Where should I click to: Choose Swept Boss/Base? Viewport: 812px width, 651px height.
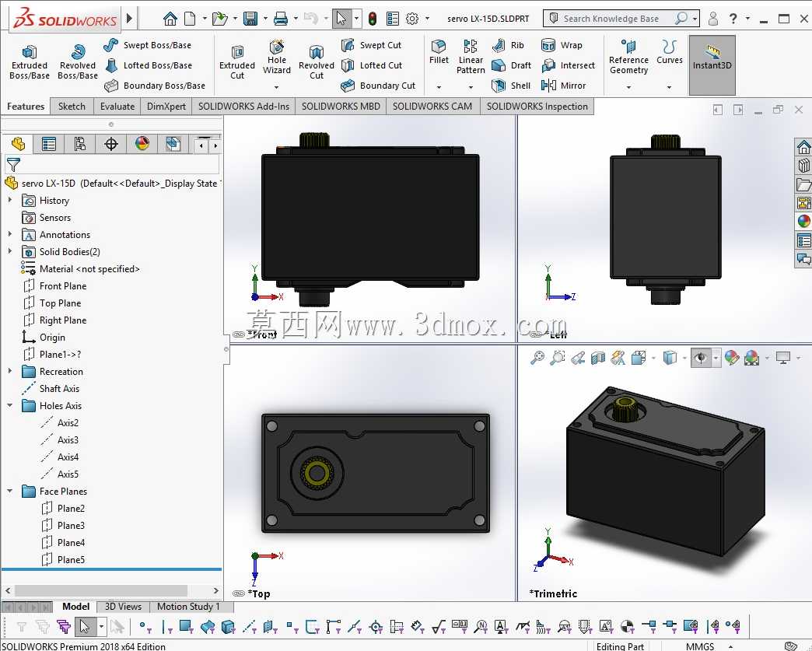click(148, 45)
